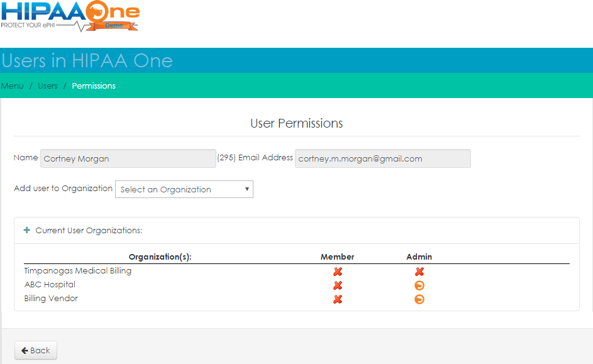Click the Member red X for ABC Hospital
The image size is (593, 364).
pyautogui.click(x=338, y=285)
